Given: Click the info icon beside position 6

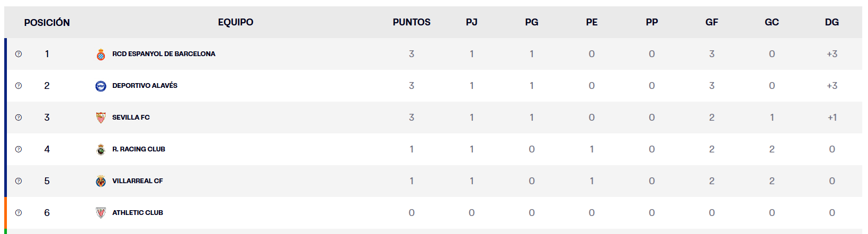Looking at the screenshot, I should (x=19, y=213).
